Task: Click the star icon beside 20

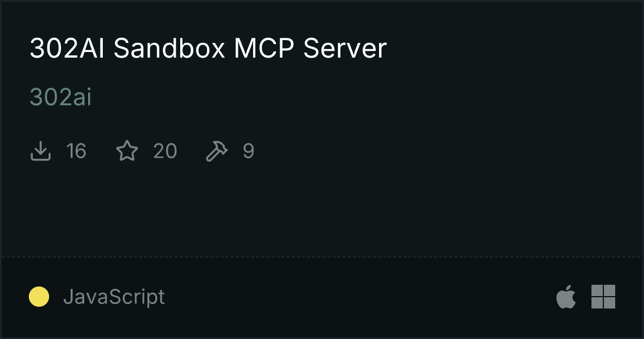Action: tap(127, 151)
